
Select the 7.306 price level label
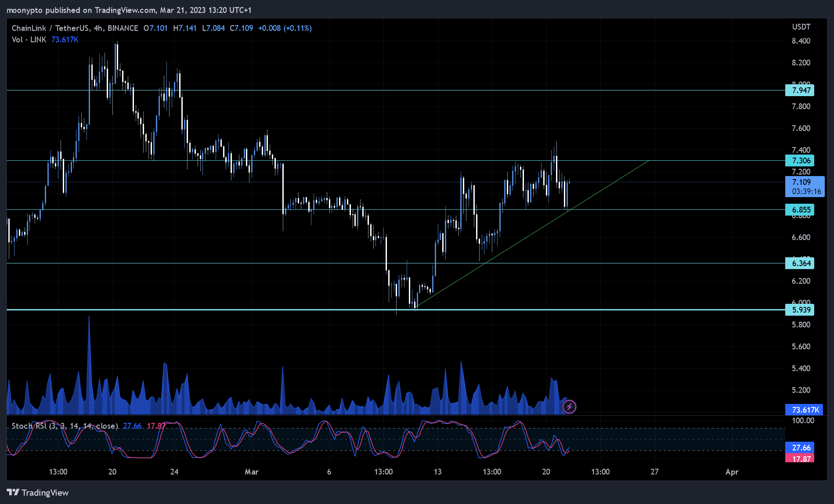(x=800, y=161)
